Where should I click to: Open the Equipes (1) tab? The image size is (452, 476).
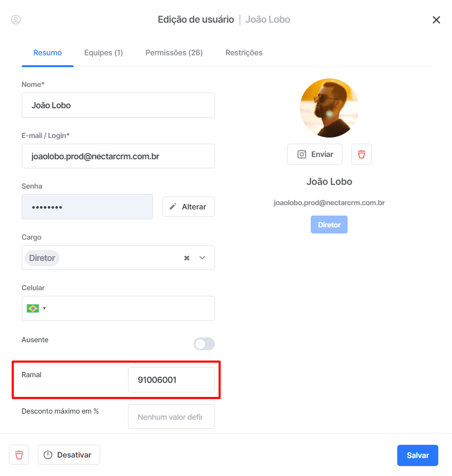[x=103, y=53]
